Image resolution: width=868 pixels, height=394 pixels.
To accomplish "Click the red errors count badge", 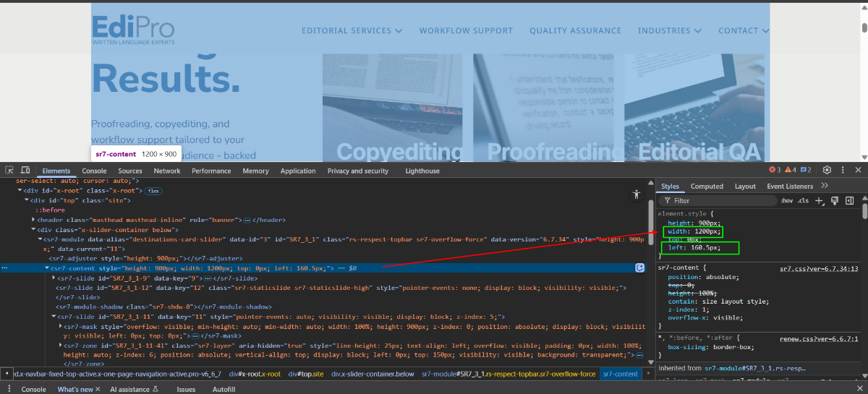I will click(x=775, y=171).
